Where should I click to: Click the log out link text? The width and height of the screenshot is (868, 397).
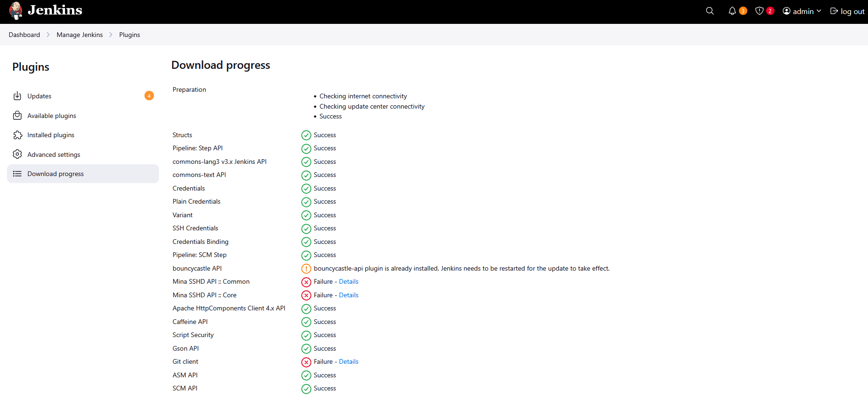853,11
